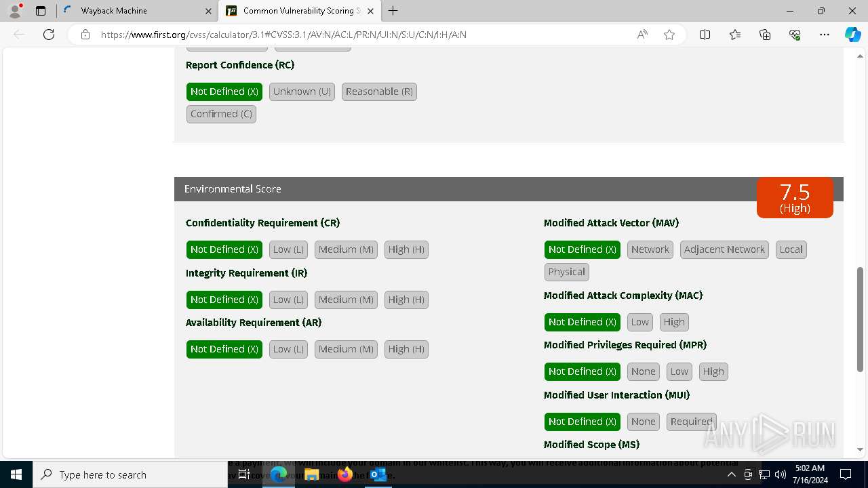Close the Common Vulnerability Scoring tab
The width and height of the screenshot is (868, 488).
click(x=370, y=11)
